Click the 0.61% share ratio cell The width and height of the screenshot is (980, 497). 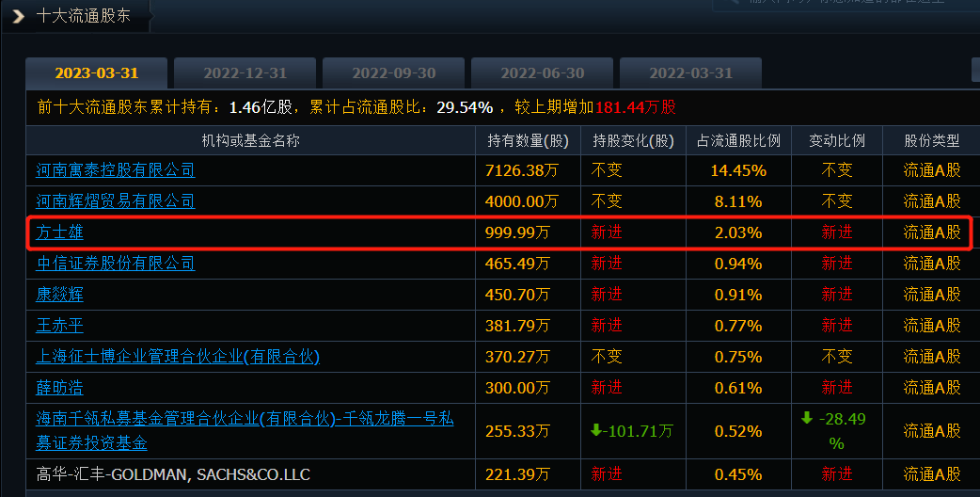[x=738, y=388]
